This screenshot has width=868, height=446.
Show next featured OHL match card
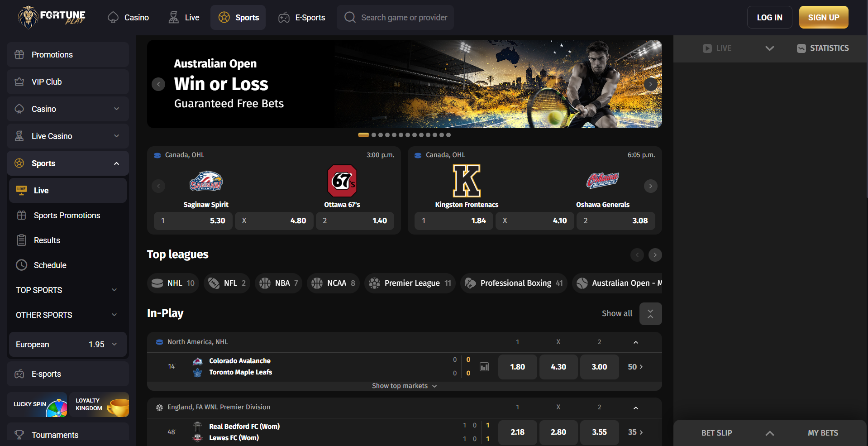coord(650,186)
